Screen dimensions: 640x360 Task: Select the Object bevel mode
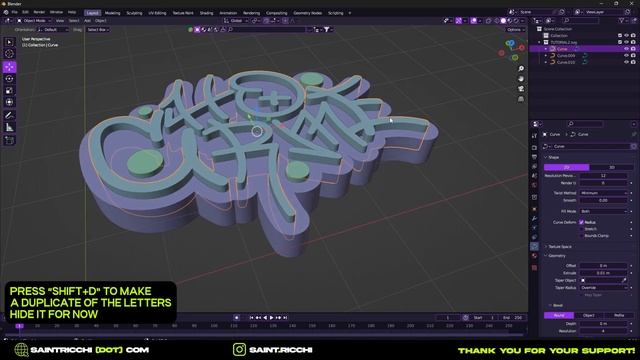[x=589, y=315]
